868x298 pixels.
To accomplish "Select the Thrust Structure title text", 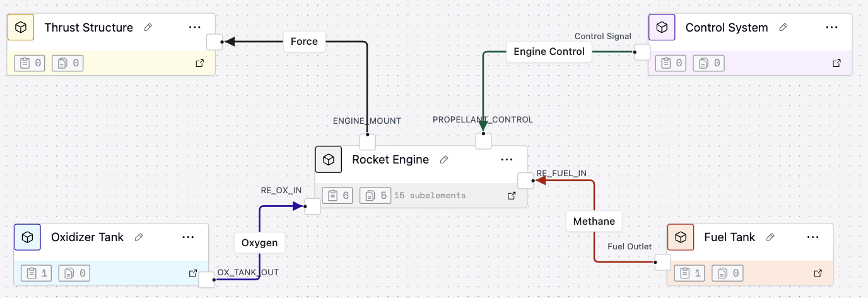I will click(89, 27).
